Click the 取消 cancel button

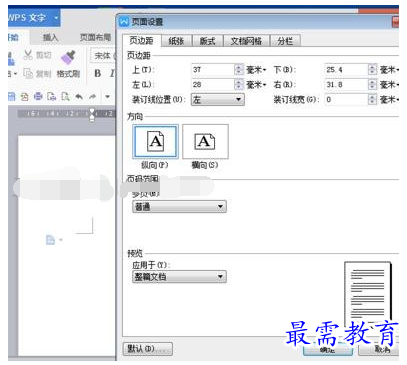click(379, 350)
